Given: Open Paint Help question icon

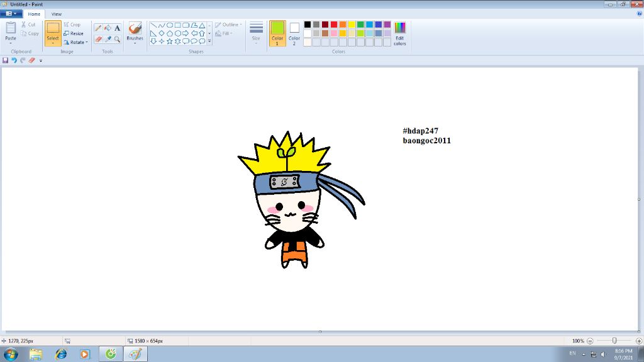Looking at the screenshot, I should (639, 14).
